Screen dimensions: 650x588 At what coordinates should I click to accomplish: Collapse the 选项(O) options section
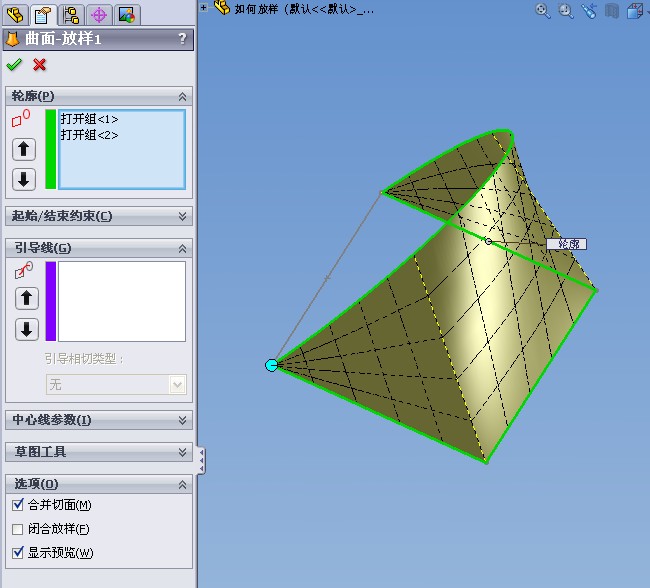pos(182,484)
